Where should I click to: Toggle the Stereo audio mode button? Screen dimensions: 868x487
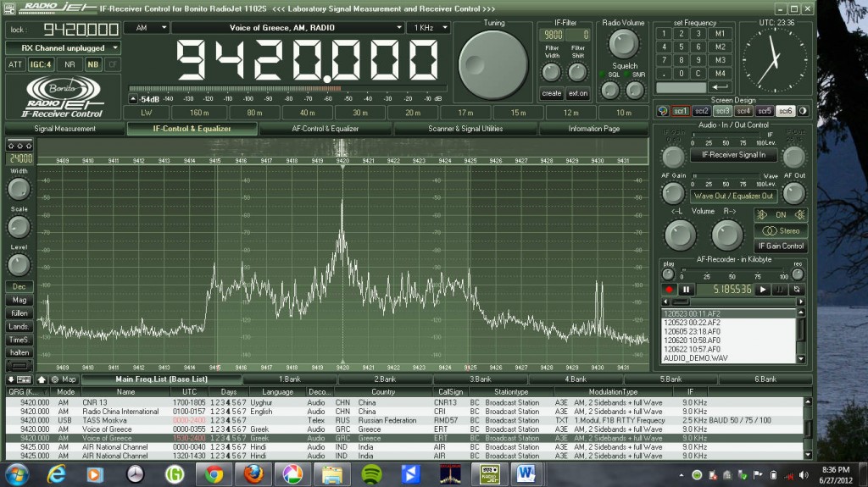781,230
